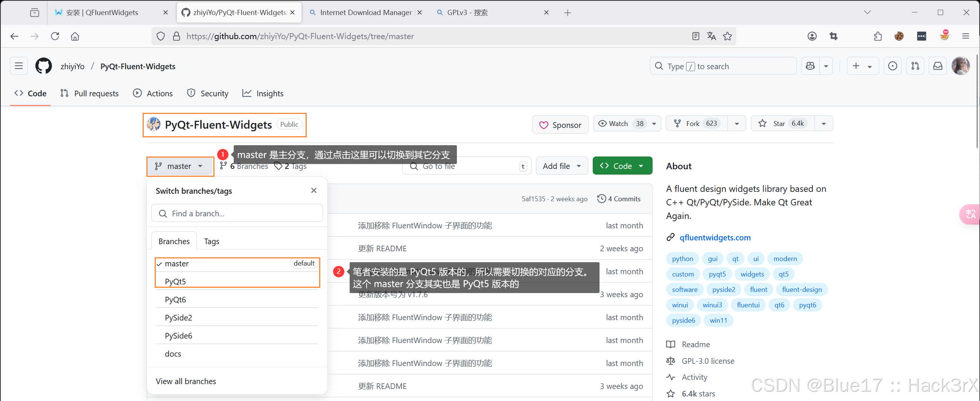Fork the repository
Image resolution: width=980 pixels, height=401 pixels.
697,123
